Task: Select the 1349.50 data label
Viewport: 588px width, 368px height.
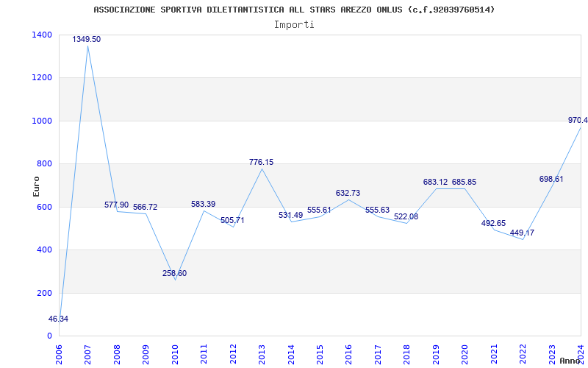Action: coord(87,40)
